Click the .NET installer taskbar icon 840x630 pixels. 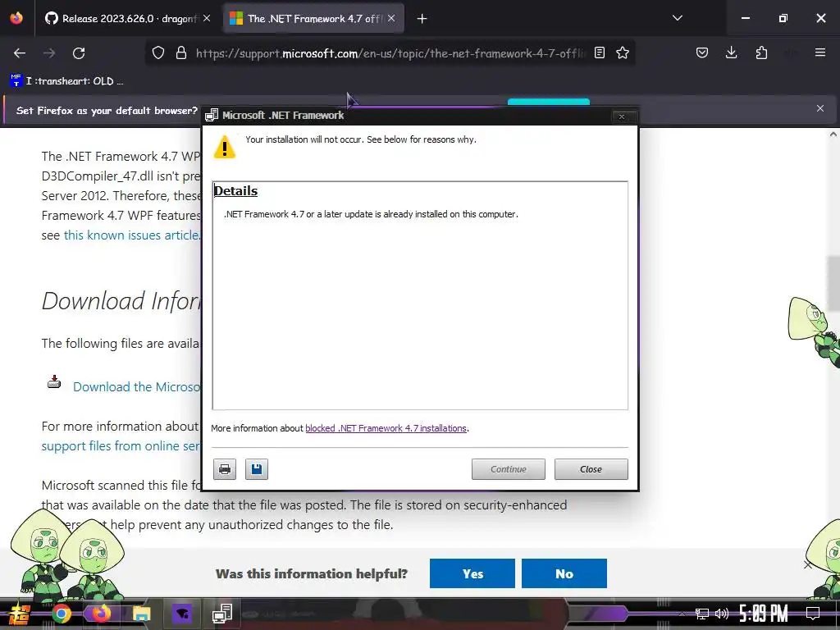pyautogui.click(x=221, y=614)
